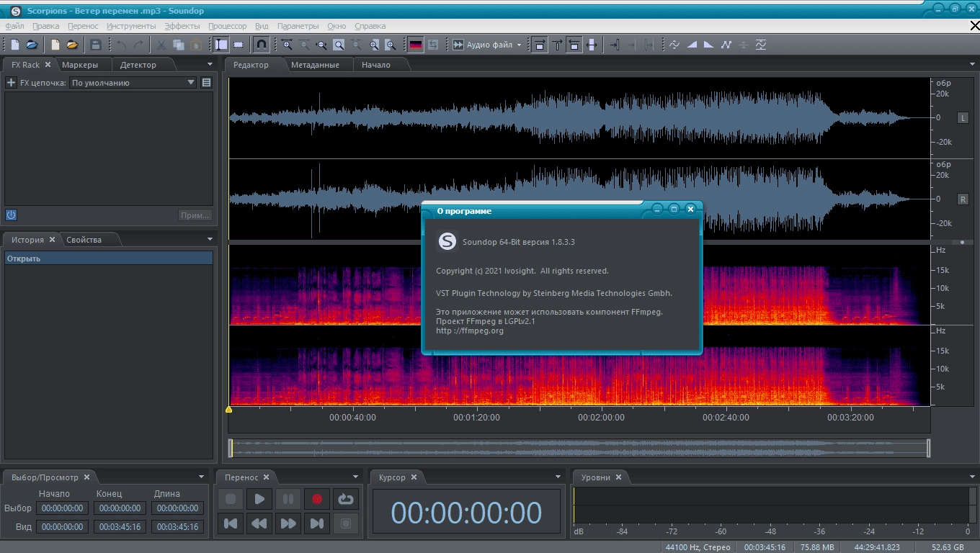Add effect with plus icon in FX Rack
Image resolution: width=980 pixels, height=553 pixels.
(11, 83)
